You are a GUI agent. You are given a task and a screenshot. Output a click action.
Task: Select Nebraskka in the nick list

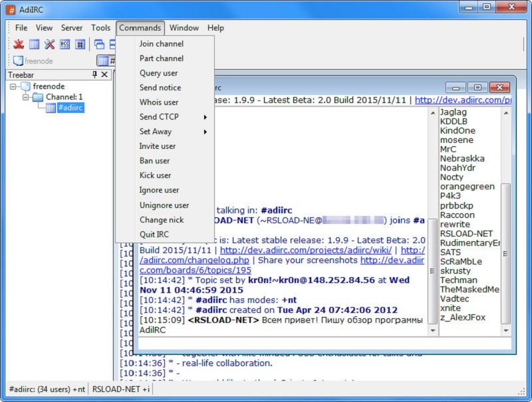[462, 159]
